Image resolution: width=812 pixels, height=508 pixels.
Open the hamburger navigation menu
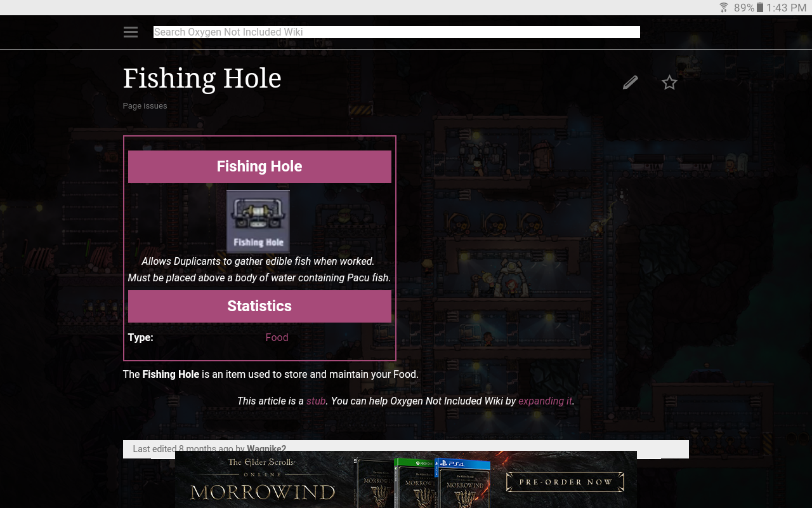click(131, 32)
